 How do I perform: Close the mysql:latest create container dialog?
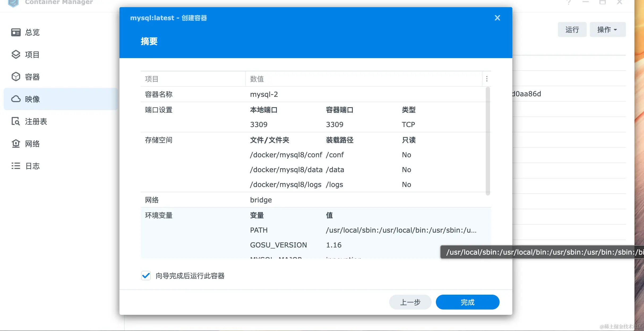[x=497, y=18]
